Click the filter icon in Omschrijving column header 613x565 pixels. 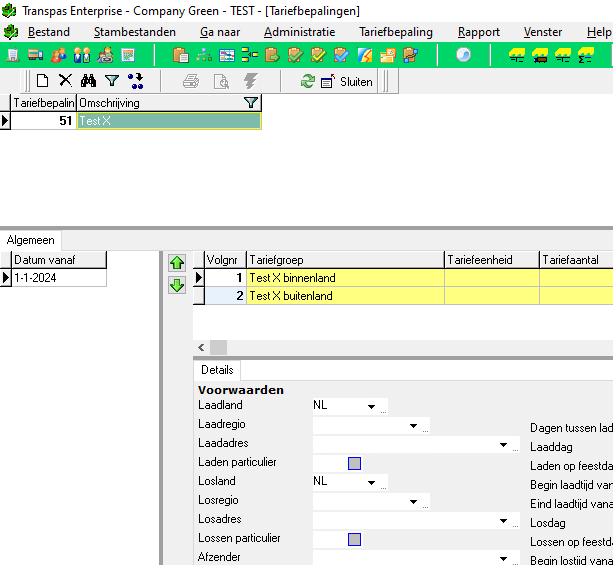pyautogui.click(x=250, y=102)
